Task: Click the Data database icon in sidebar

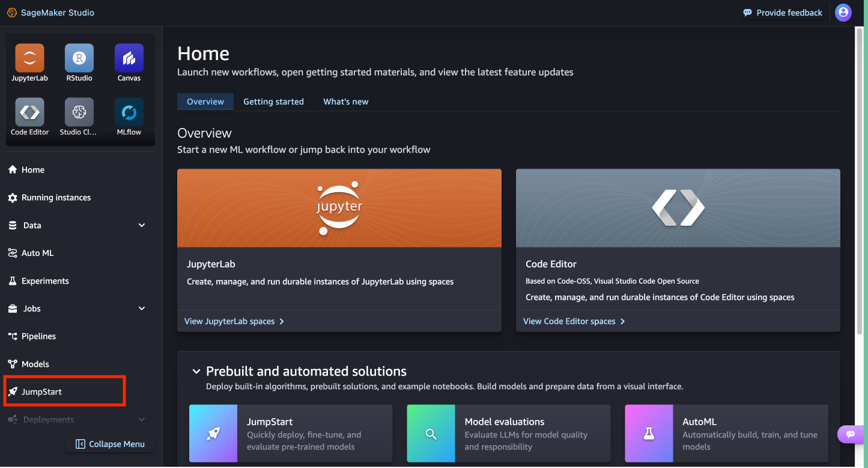Action: tap(12, 225)
